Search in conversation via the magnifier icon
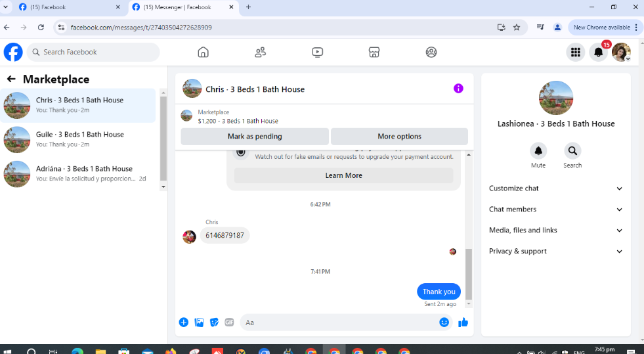Image resolution: width=644 pixels, height=354 pixels. click(572, 150)
